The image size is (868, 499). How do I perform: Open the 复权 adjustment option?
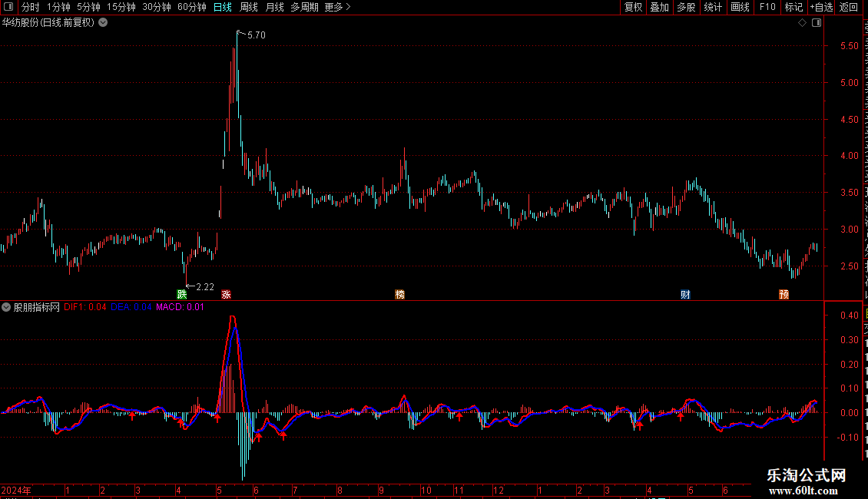coord(633,7)
